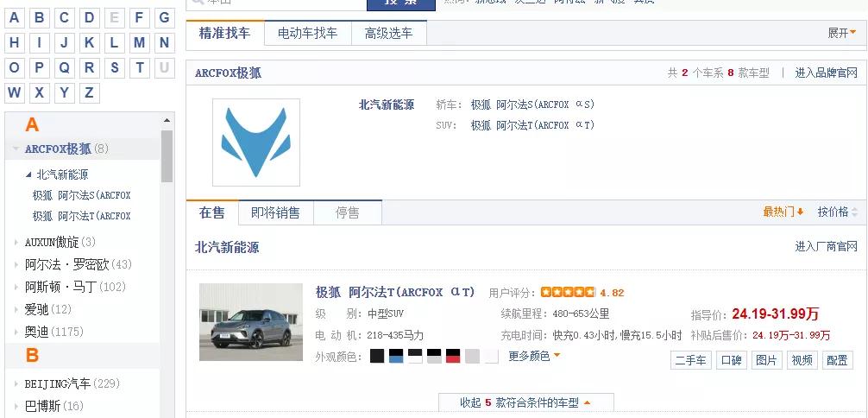
Task: Sort results by 按价格
Action: pos(838,212)
